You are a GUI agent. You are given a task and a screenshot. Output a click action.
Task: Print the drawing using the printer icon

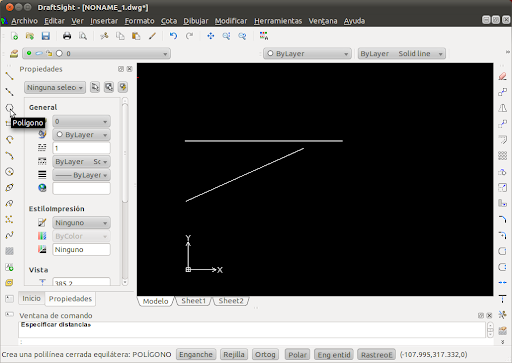(67, 36)
